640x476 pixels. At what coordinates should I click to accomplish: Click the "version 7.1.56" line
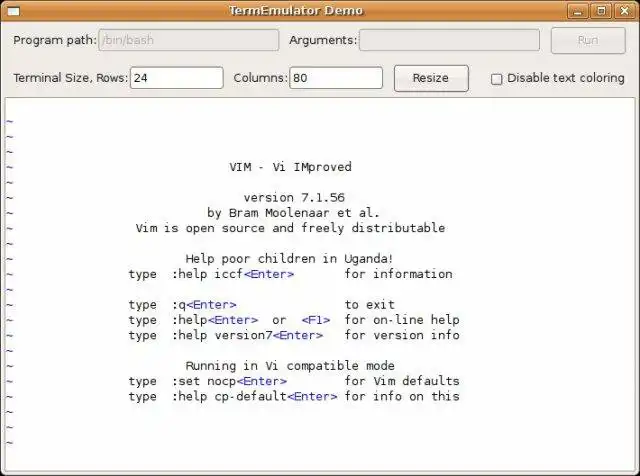pos(294,198)
